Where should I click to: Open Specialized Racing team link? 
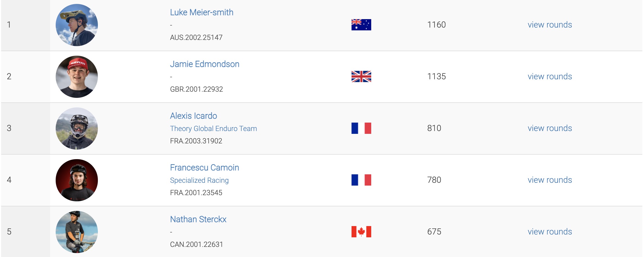[x=199, y=180]
